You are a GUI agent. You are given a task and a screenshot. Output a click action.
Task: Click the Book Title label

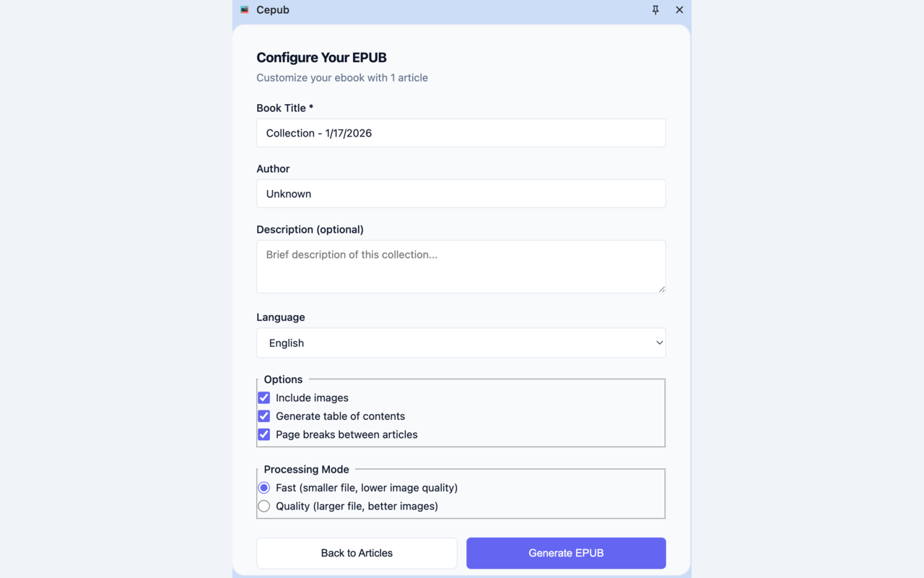point(284,108)
